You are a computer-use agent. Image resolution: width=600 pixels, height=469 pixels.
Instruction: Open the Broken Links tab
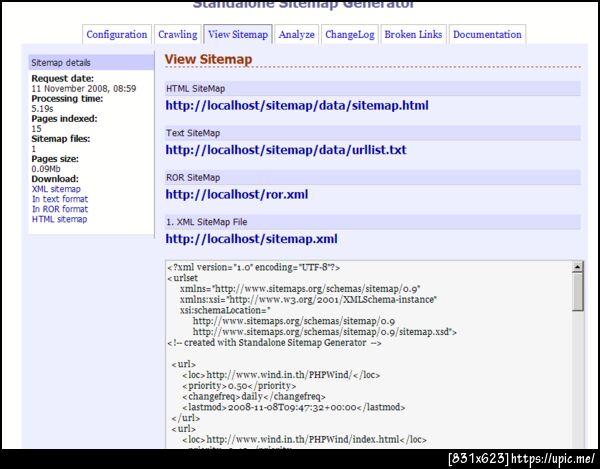point(413,34)
